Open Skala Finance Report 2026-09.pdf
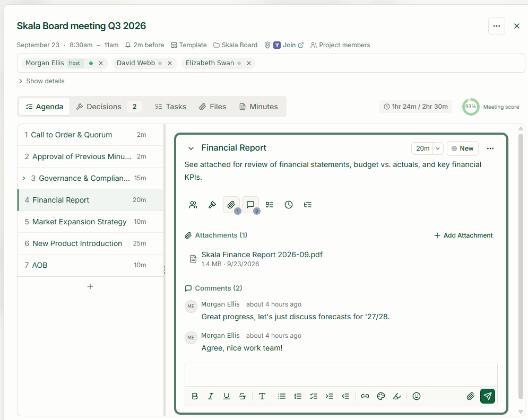The image size is (528, 420). 262,255
